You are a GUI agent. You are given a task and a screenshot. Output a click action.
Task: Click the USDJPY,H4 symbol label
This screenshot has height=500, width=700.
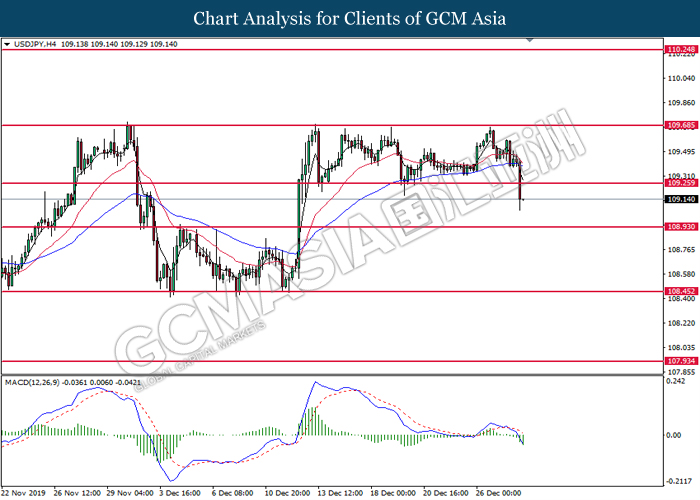tap(35, 44)
